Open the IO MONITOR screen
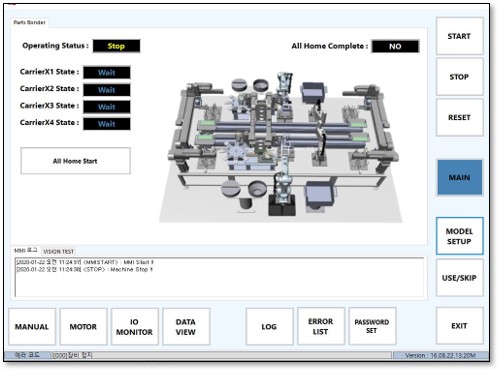 (x=135, y=326)
